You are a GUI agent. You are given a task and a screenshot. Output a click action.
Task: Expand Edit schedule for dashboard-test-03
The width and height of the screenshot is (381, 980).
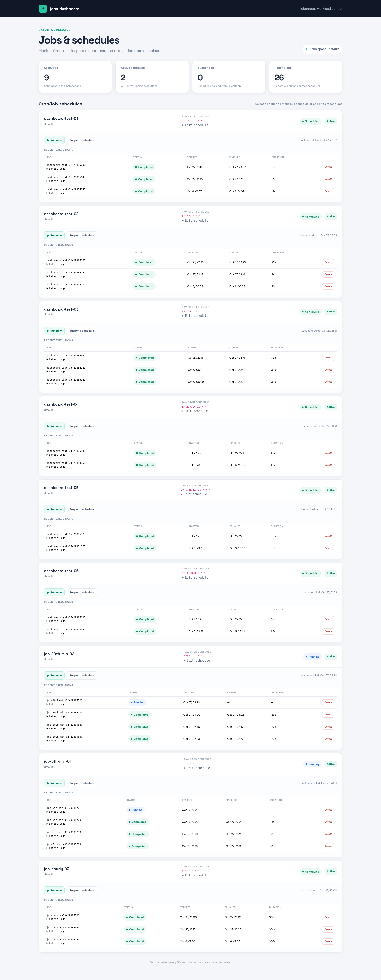point(195,316)
